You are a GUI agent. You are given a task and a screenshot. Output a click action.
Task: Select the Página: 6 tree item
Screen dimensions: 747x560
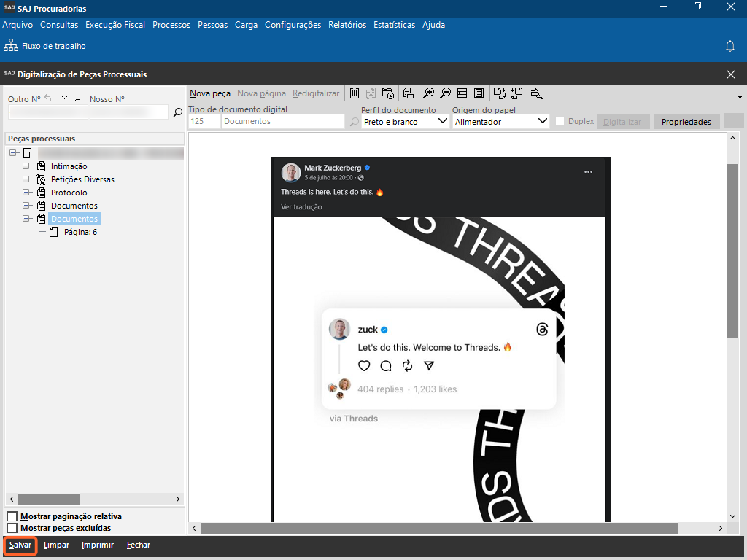coord(80,232)
